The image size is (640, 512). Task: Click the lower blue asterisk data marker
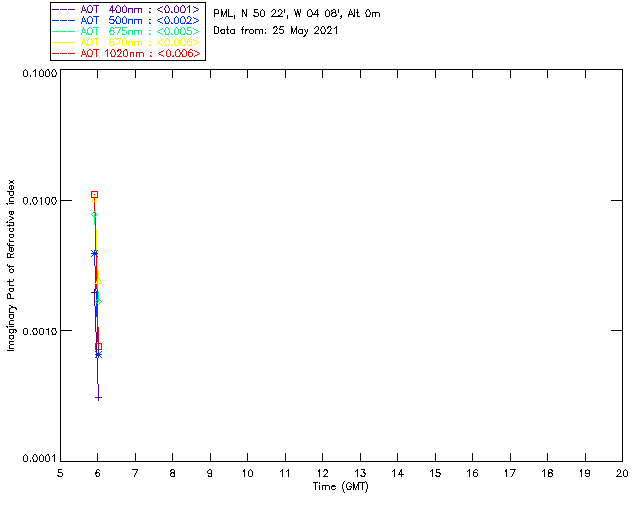pyautogui.click(x=98, y=355)
